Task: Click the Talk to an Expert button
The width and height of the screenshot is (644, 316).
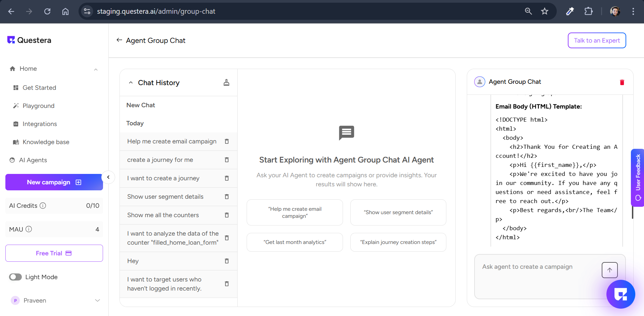Action: pos(597,41)
